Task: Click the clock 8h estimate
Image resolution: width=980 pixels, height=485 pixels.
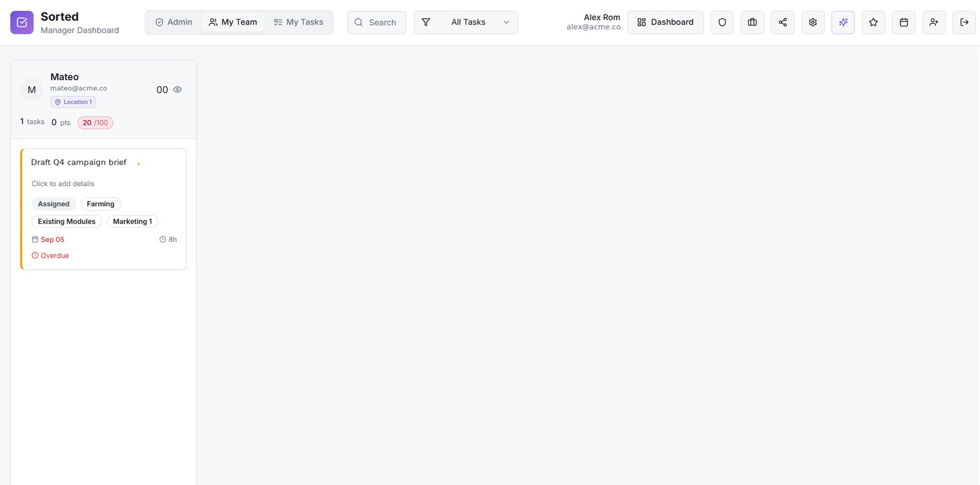Action: [x=168, y=239]
